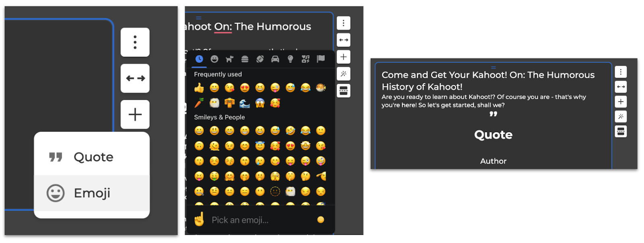Click width arrows button beside the emoji picker
Image resolution: width=644 pixels, height=243 pixels.
point(343,40)
